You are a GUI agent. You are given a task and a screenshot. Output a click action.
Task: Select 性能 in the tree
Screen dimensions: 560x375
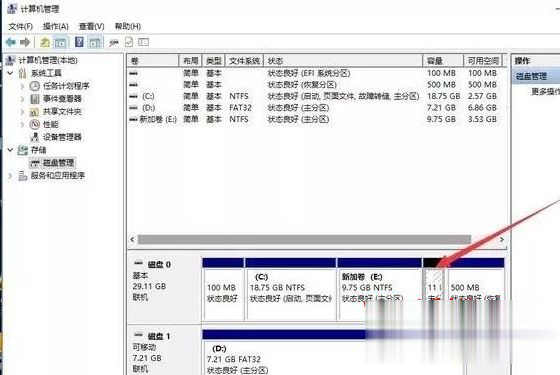point(50,124)
